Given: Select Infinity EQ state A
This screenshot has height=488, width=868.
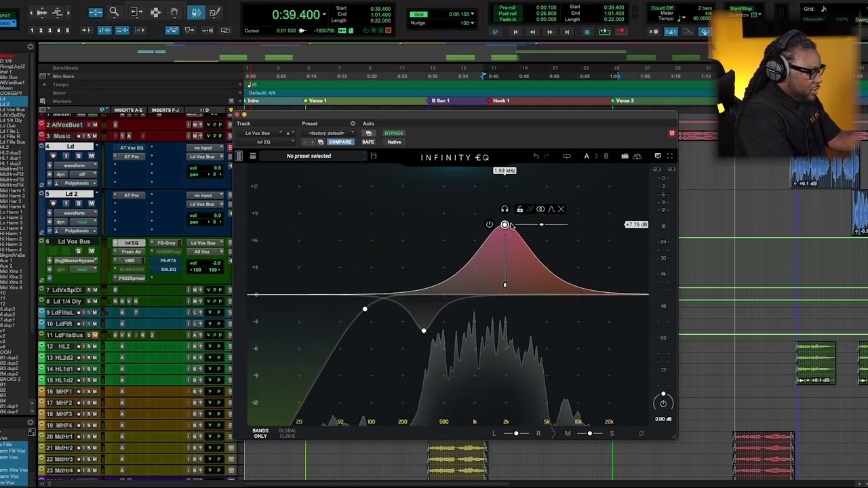Looking at the screenshot, I should [x=587, y=157].
